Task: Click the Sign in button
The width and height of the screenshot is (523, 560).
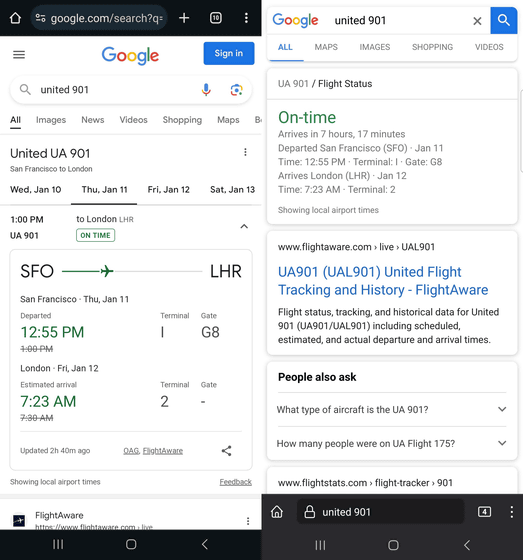Action: 229,54
